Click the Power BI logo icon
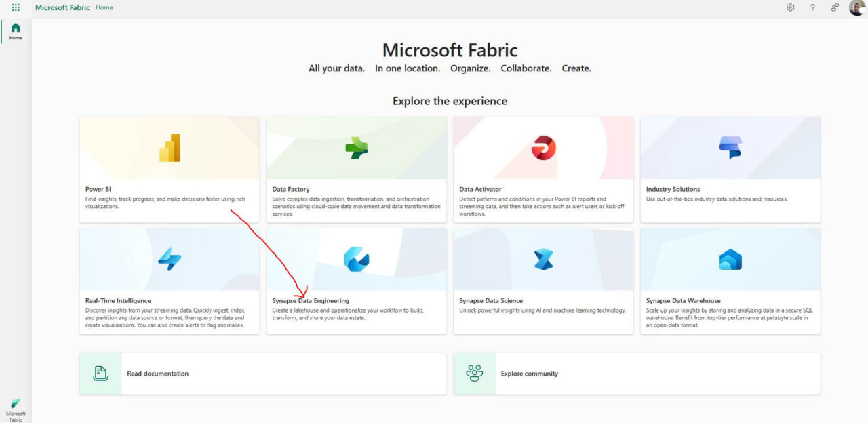The image size is (868, 423). click(170, 148)
